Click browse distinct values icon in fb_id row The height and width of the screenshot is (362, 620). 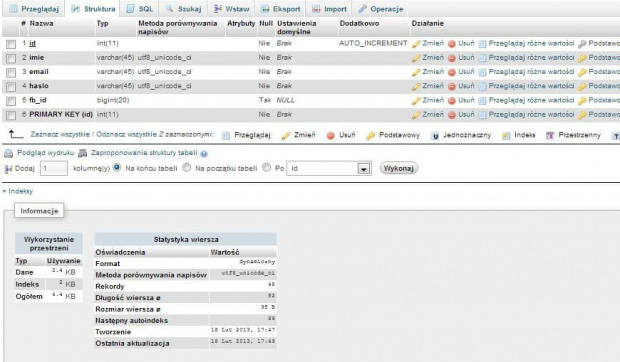pos(482,101)
